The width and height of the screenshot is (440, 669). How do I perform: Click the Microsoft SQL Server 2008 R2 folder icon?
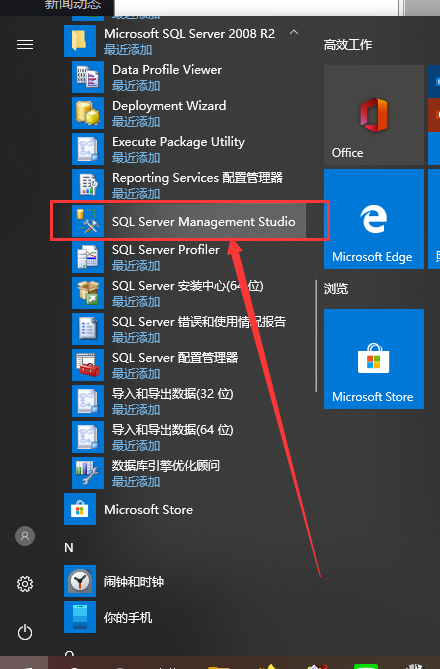pos(80,41)
